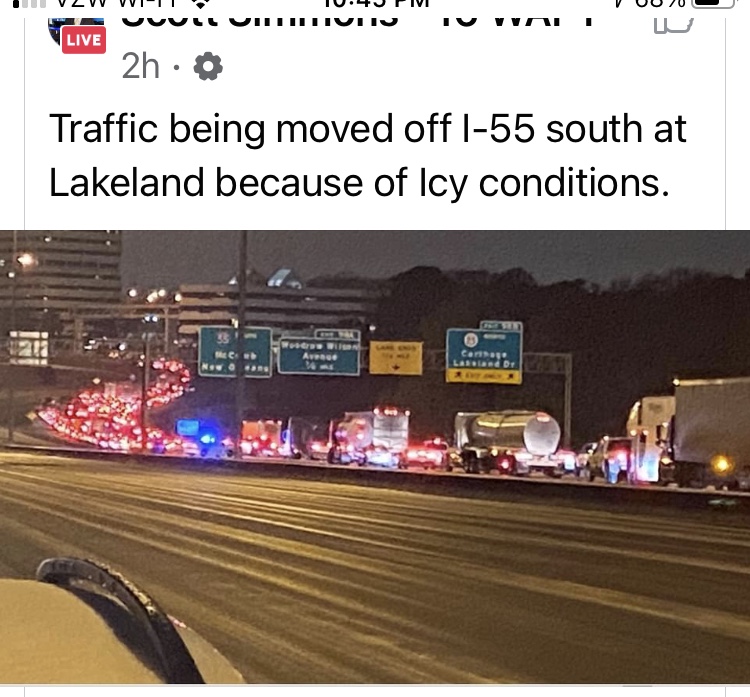750x697 pixels.
Task: Tap the status bar clock time
Action: 376,4
